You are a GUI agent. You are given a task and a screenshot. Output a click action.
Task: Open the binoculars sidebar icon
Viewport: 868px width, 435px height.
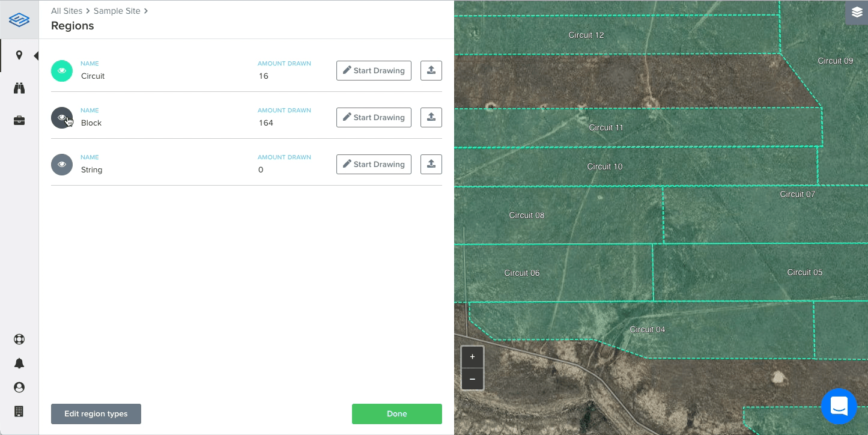(19, 88)
